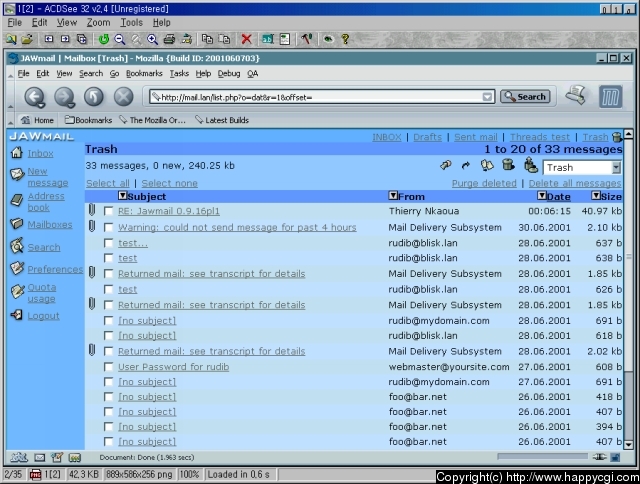Click the Purge deleted link
The width and height of the screenshot is (640, 484).
click(x=484, y=183)
